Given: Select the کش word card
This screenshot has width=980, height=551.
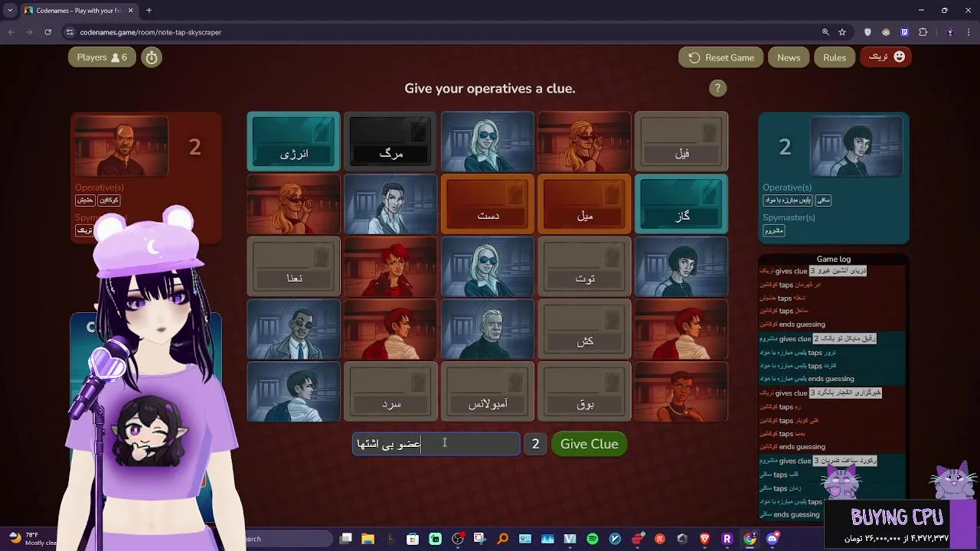Looking at the screenshot, I should (x=584, y=329).
